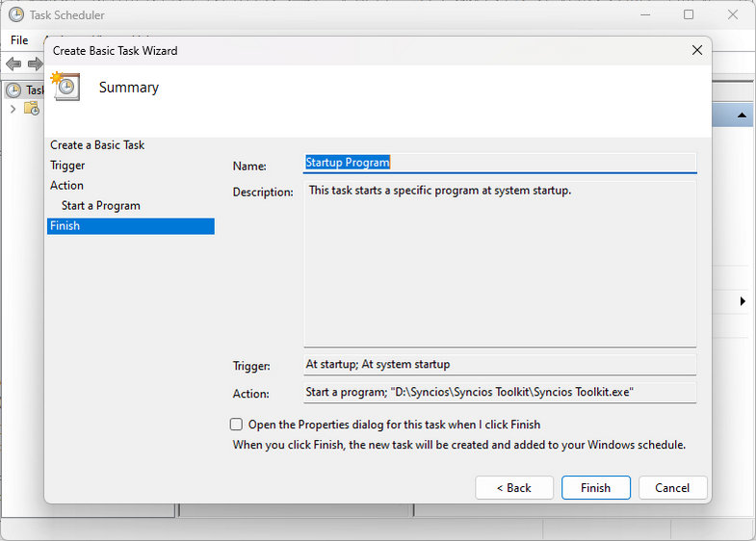This screenshot has width=756, height=541.
Task: Open the Actions pane submenu arrow
Action: (743, 301)
